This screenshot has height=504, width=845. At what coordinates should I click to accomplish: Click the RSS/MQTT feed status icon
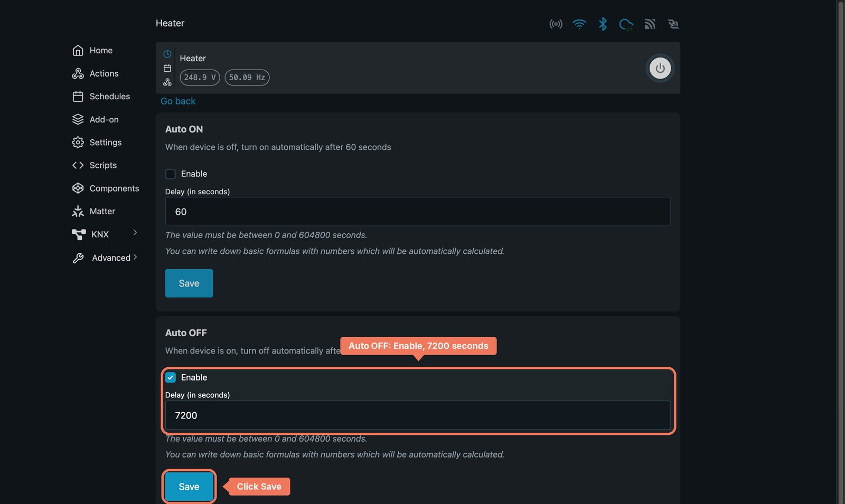click(650, 24)
